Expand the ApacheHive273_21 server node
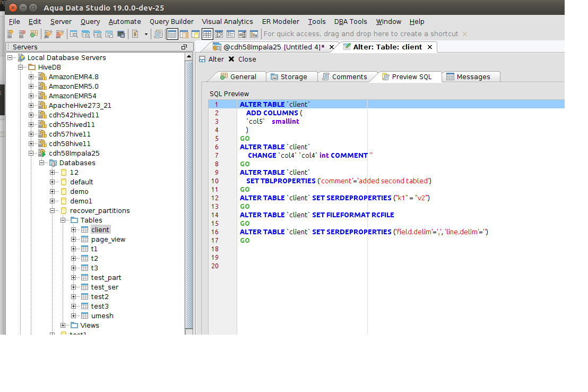 [31, 106]
